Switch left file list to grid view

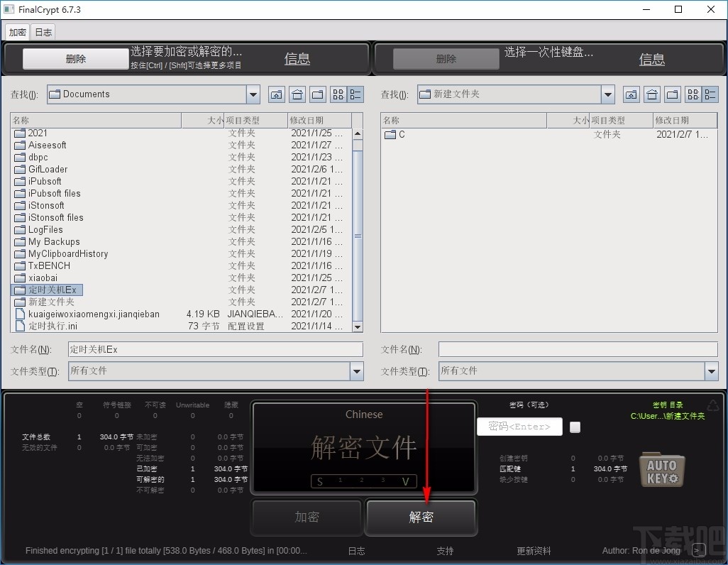pos(337,94)
